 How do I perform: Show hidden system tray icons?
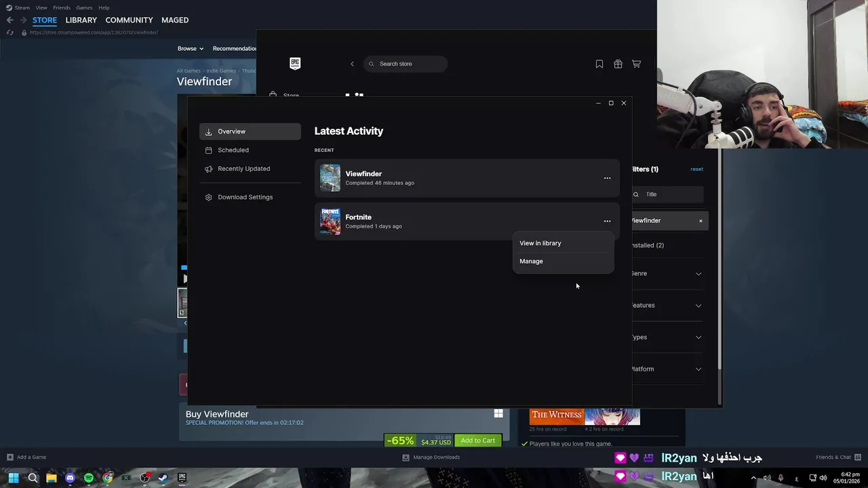click(x=753, y=479)
